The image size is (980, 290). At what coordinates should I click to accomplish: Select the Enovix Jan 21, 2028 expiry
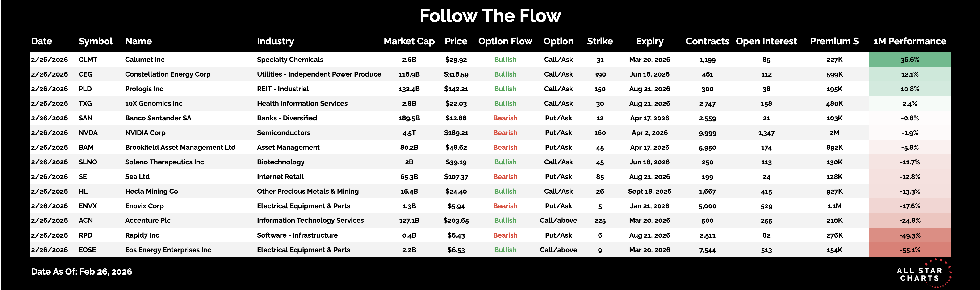pos(649,206)
